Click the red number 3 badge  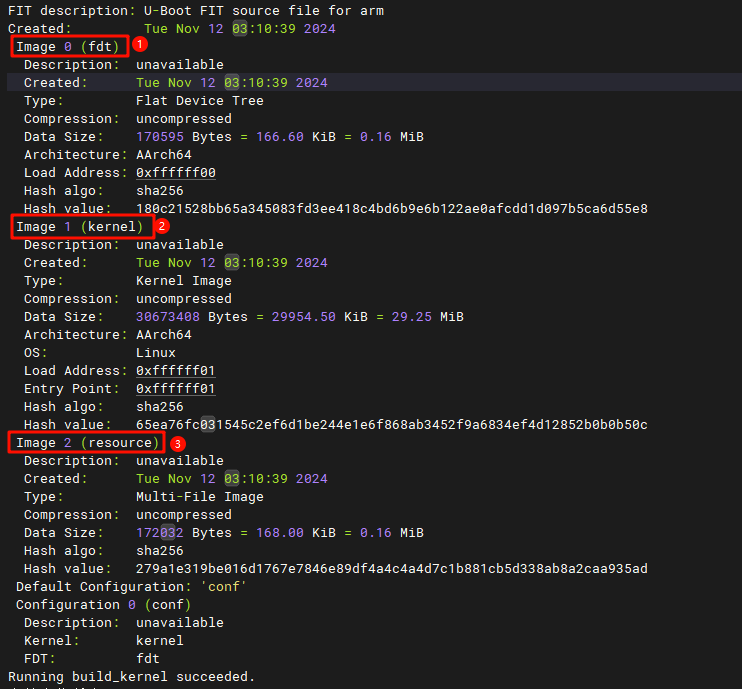178,443
